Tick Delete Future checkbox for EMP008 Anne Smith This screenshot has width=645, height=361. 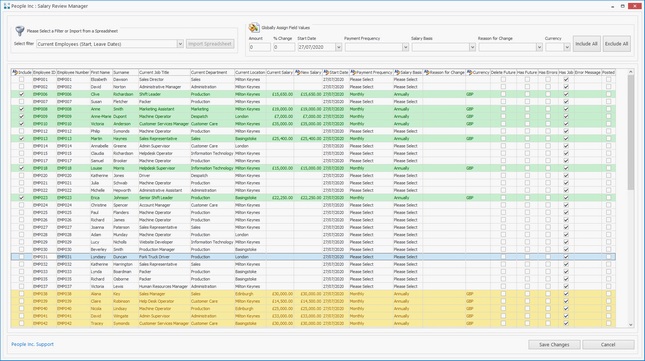click(503, 109)
